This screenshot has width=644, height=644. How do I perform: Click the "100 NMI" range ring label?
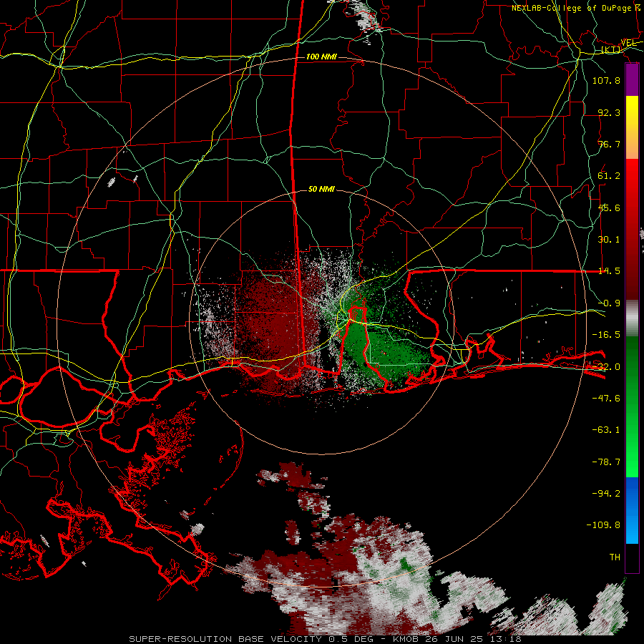pyautogui.click(x=321, y=57)
